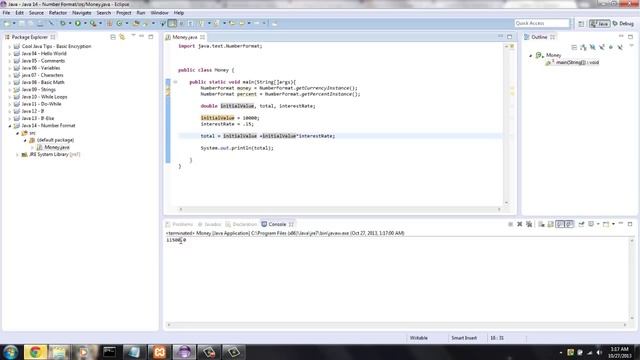This screenshot has width=640, height=360.
Task: Click the editor horizontal scrollbar
Action: 340,209
